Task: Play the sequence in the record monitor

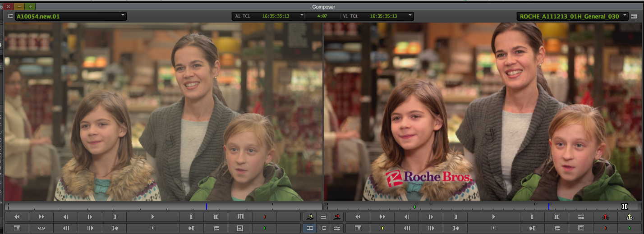Action: [x=493, y=217]
